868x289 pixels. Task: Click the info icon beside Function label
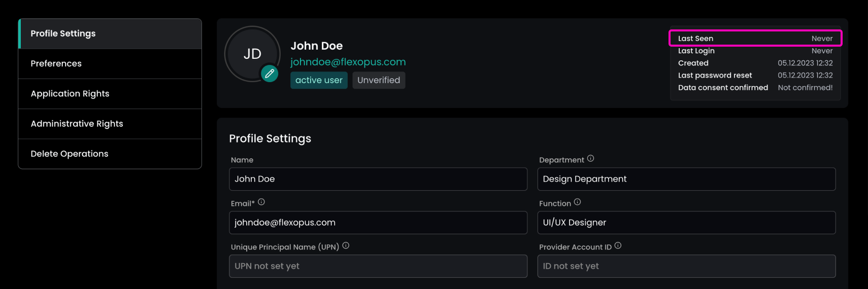(x=577, y=202)
